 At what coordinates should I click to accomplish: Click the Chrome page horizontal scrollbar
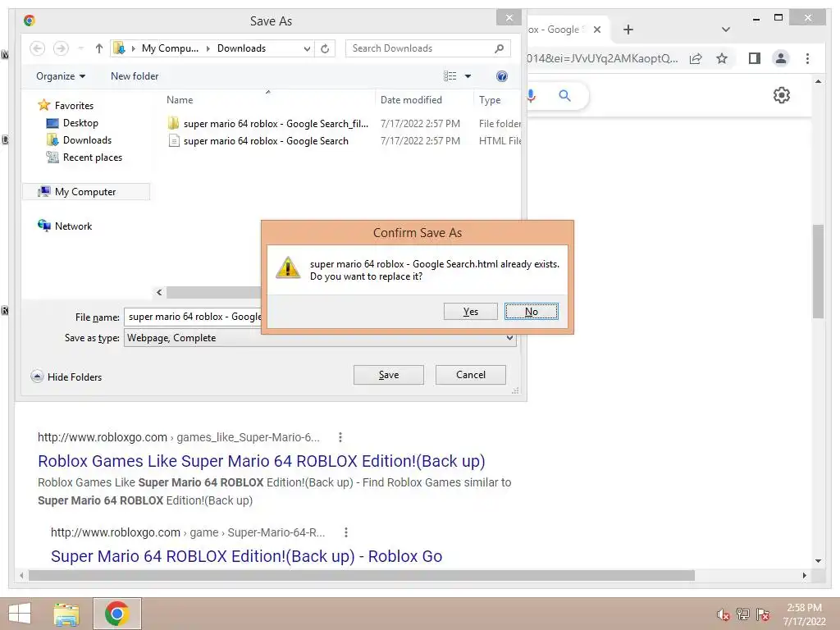click(x=362, y=575)
